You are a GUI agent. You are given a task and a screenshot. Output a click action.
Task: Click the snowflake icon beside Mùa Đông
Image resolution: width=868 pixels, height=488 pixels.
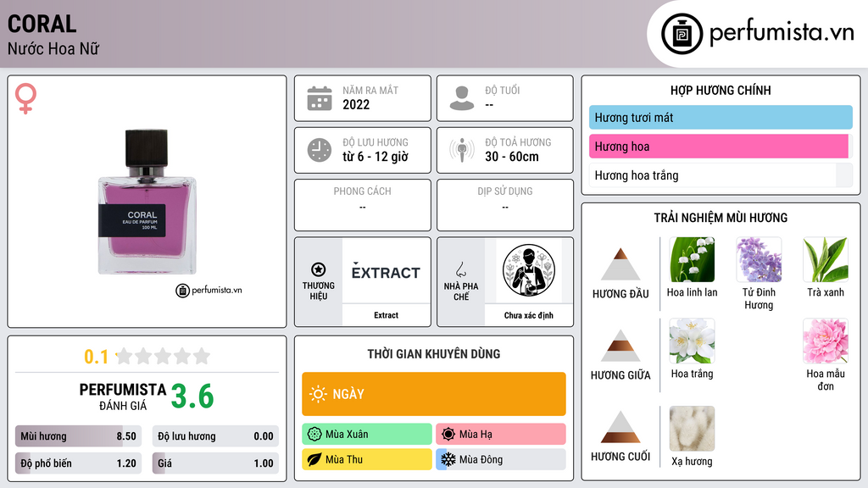tap(448, 459)
